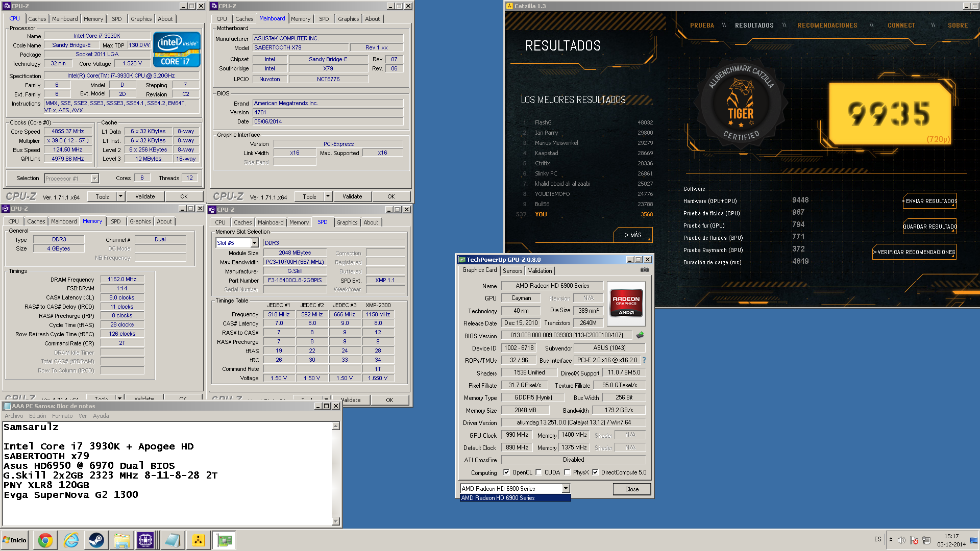Click the SOBRE tab in Catzilla
The width and height of the screenshot is (980, 551).
coord(958,26)
